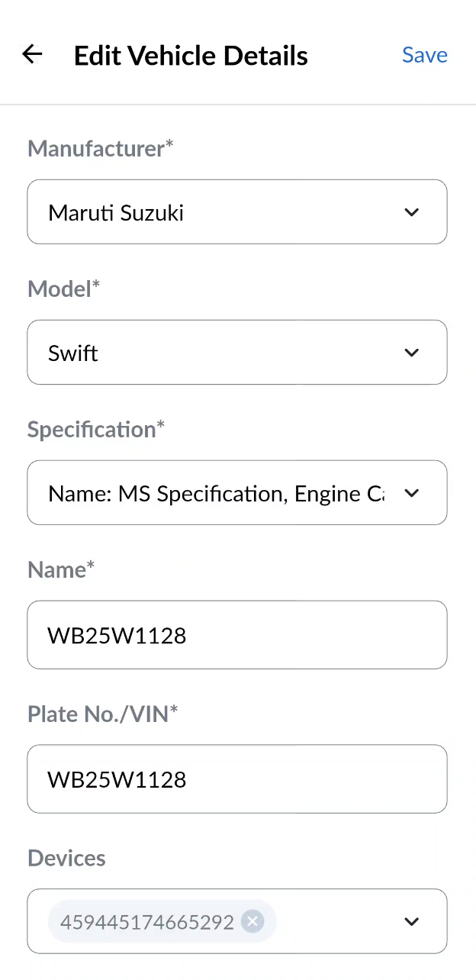476x980 pixels.
Task: Click the Model field chevron arrow
Action: click(x=412, y=353)
